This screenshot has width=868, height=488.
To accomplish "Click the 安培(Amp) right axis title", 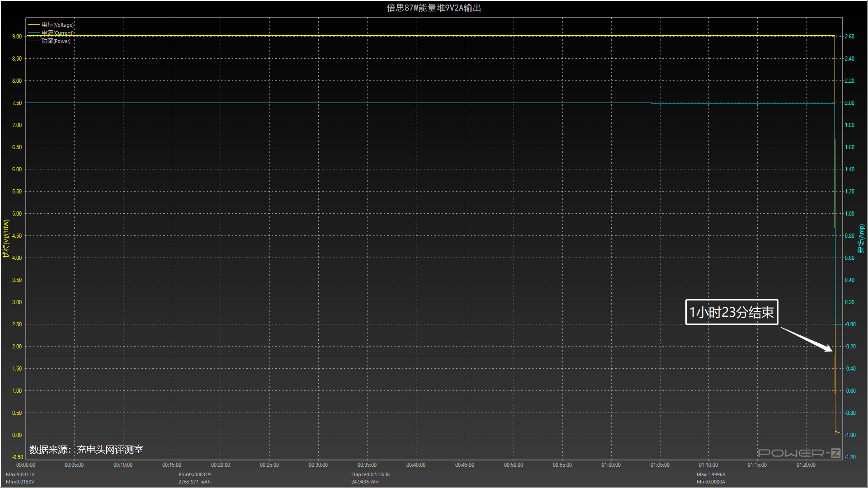I will (x=861, y=239).
